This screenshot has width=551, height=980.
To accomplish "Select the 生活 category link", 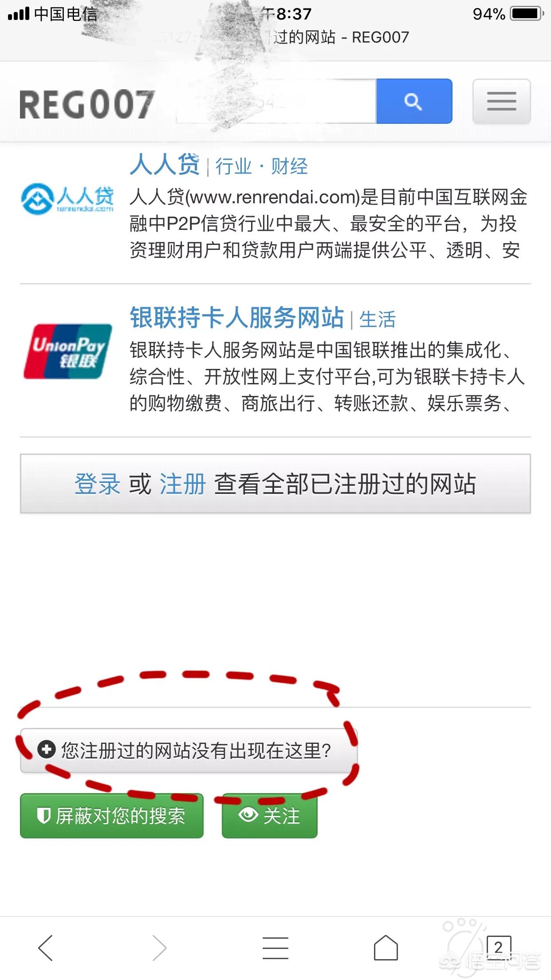I will tap(377, 320).
